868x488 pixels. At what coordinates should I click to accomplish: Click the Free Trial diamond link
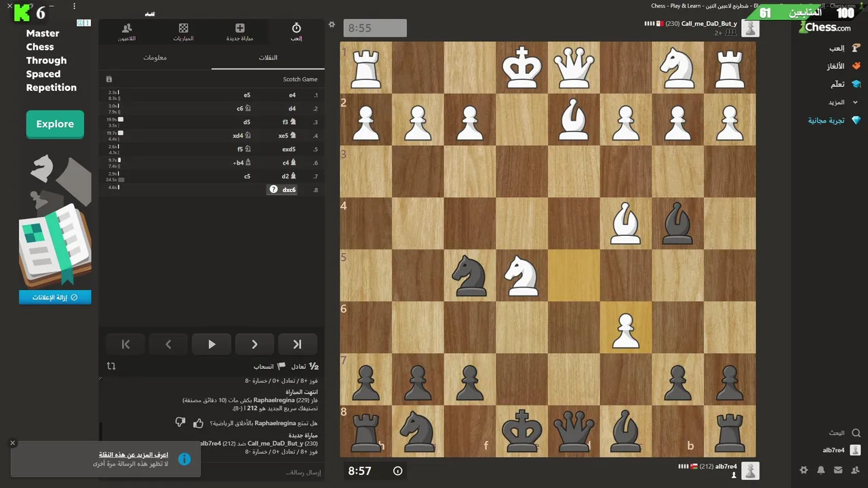(x=834, y=121)
